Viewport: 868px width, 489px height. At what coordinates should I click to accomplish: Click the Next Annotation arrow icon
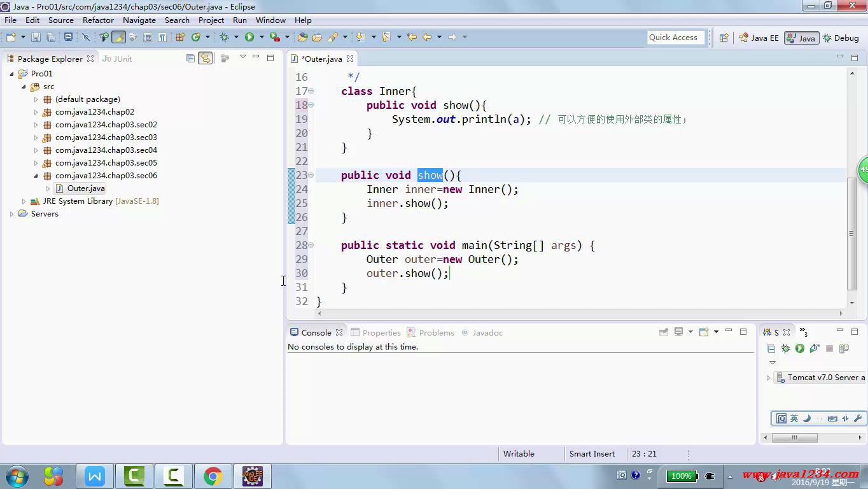360,37
